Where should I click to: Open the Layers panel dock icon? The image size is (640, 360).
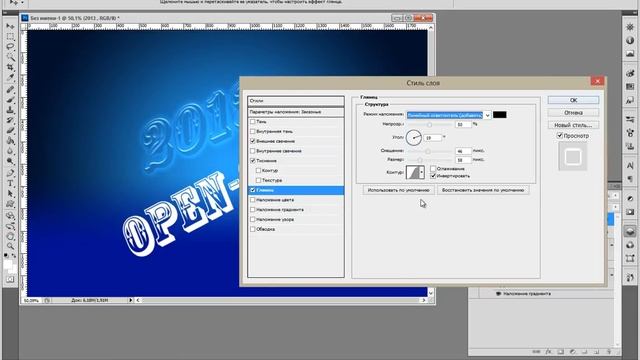630,231
